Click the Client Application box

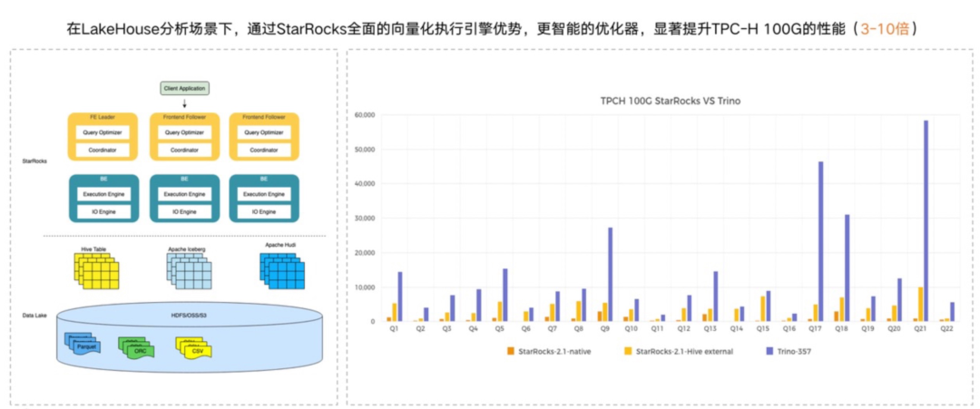point(183,89)
